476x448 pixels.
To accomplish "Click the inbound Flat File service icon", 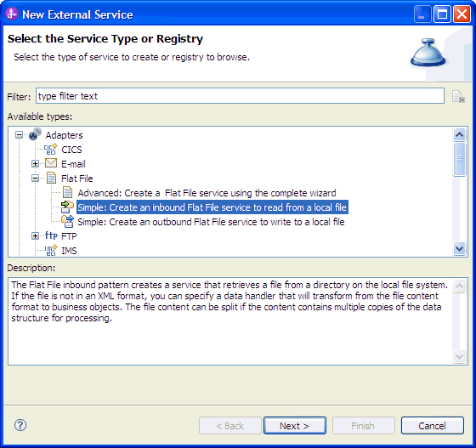I will pyautogui.click(x=67, y=207).
